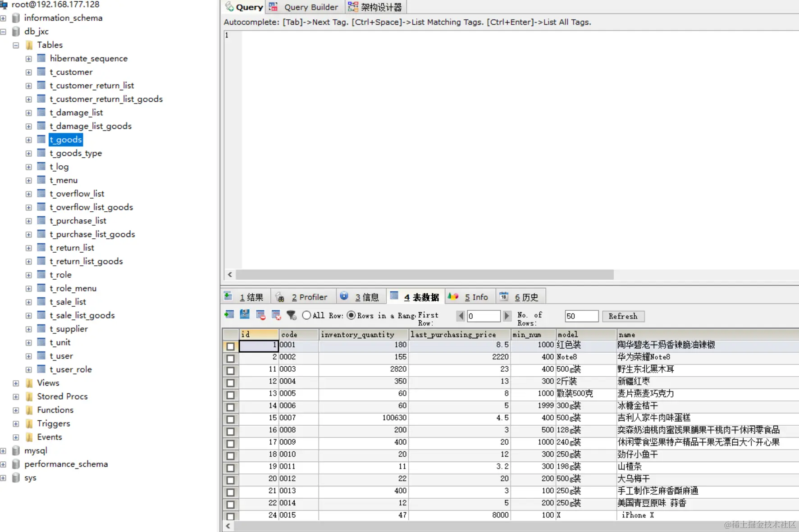Expand the t_sale_list table node

28,302
